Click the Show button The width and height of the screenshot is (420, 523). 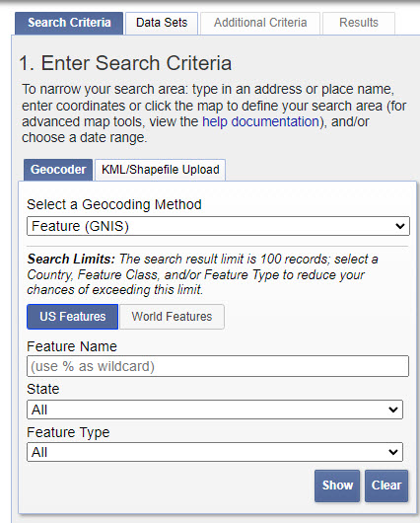pos(337,486)
